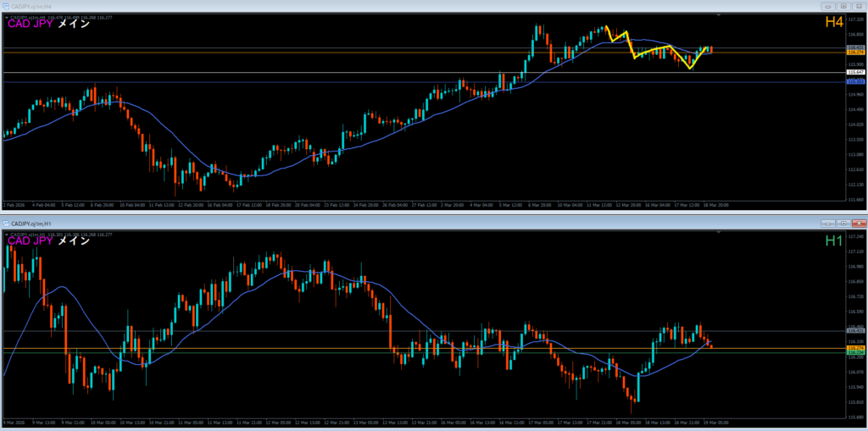868x431 pixels.
Task: Click the gray 116.421 price label in H4 chart
Action: [856, 48]
